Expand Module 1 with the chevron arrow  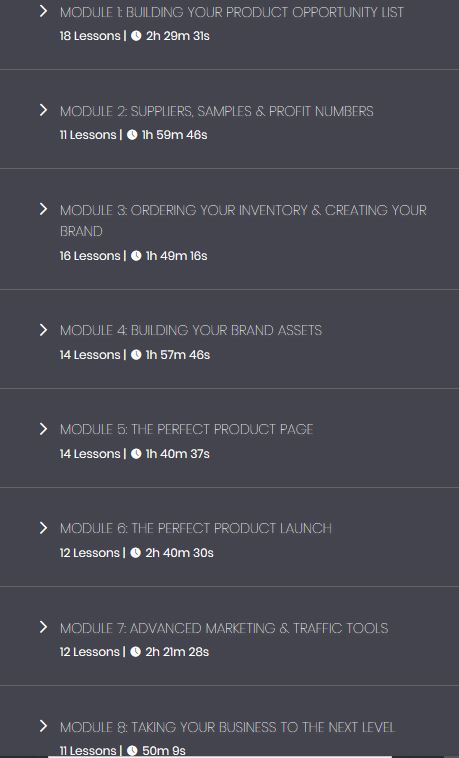tap(44, 11)
